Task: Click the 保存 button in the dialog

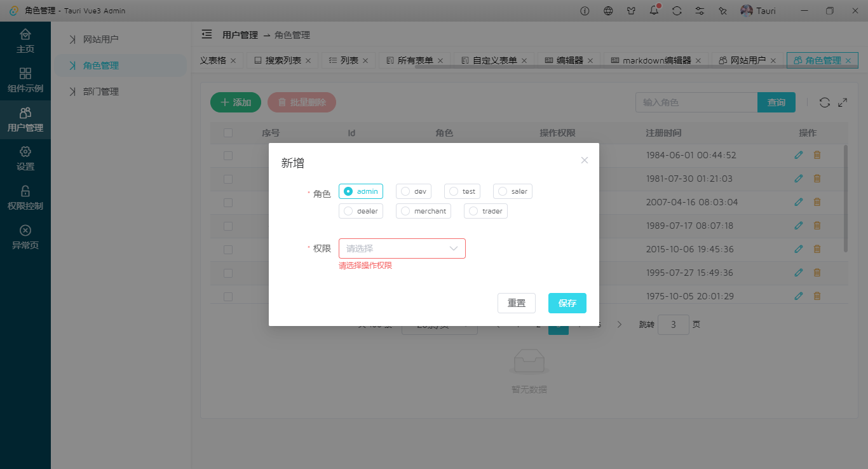Action: (x=567, y=303)
